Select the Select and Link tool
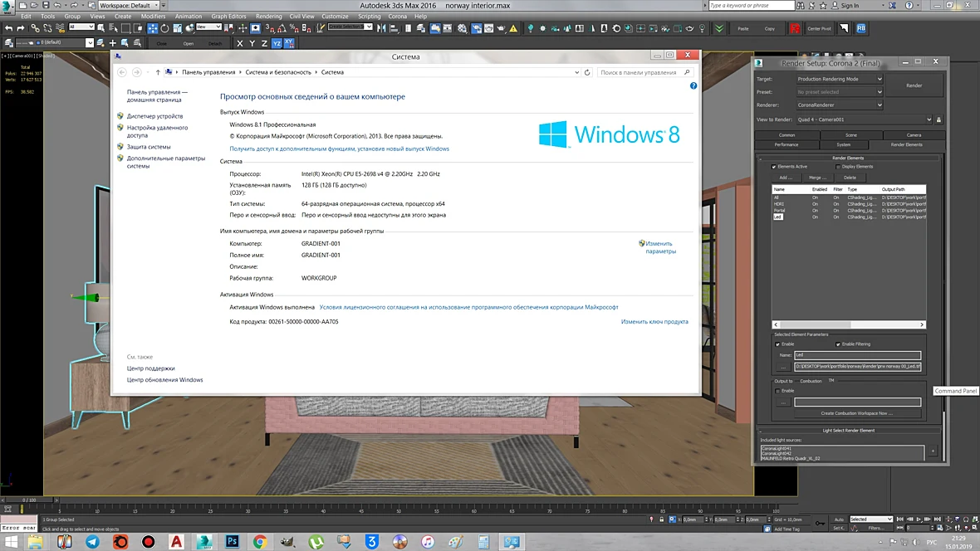980x551 pixels. click(x=35, y=28)
